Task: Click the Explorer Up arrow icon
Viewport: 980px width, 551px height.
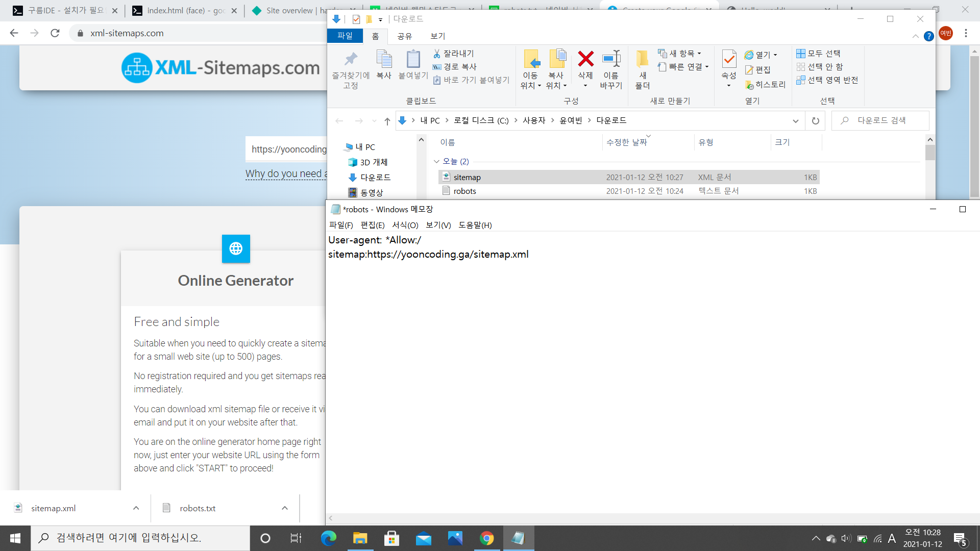Action: tap(387, 121)
